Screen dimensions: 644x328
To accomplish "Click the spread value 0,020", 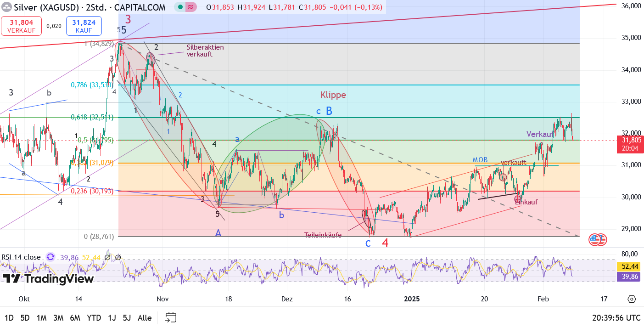I will [x=54, y=26].
